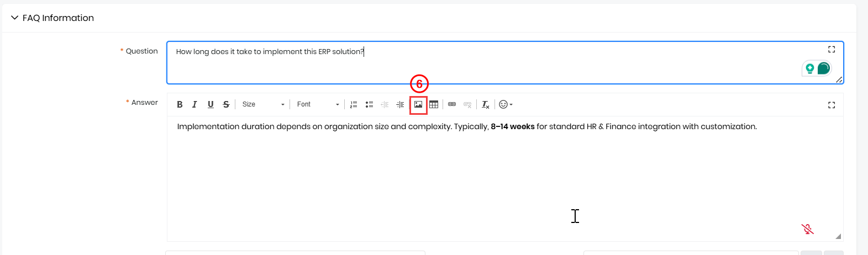Open the Font dropdown
The width and height of the screenshot is (868, 255).
[x=318, y=104]
